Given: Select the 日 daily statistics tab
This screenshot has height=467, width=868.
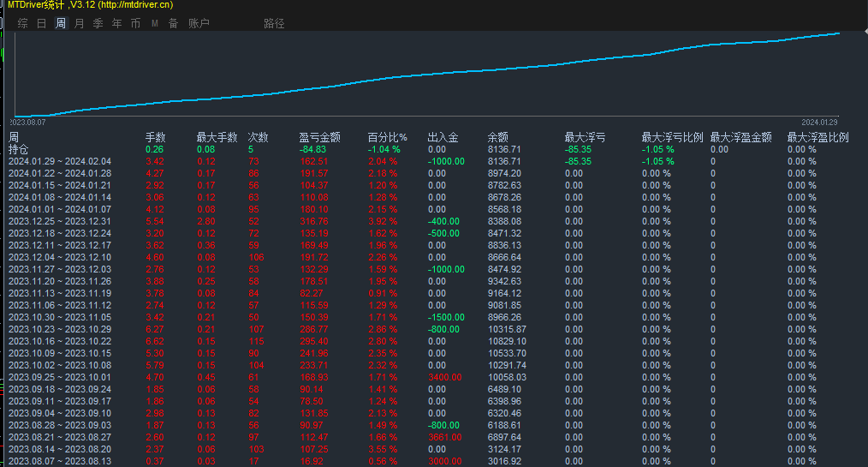Looking at the screenshot, I should 42,24.
